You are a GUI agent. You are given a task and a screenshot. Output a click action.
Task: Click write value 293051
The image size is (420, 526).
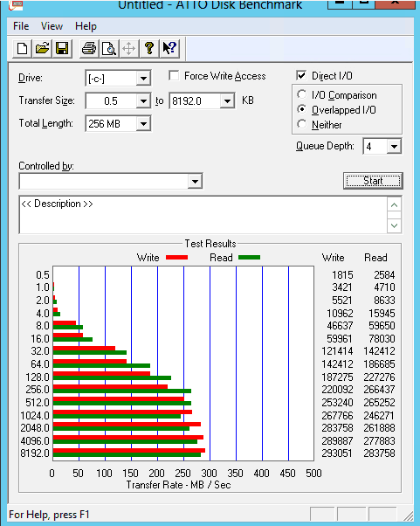[337, 453]
